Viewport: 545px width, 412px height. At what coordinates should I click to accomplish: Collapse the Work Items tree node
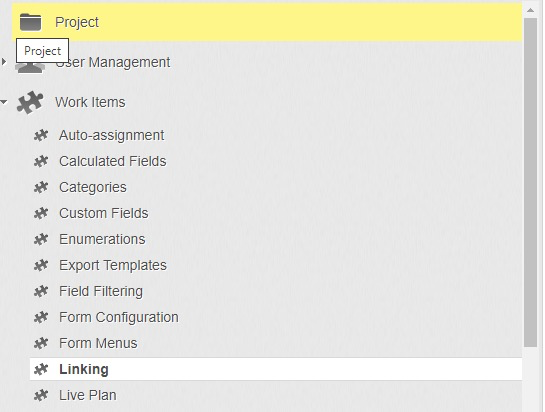(4, 102)
